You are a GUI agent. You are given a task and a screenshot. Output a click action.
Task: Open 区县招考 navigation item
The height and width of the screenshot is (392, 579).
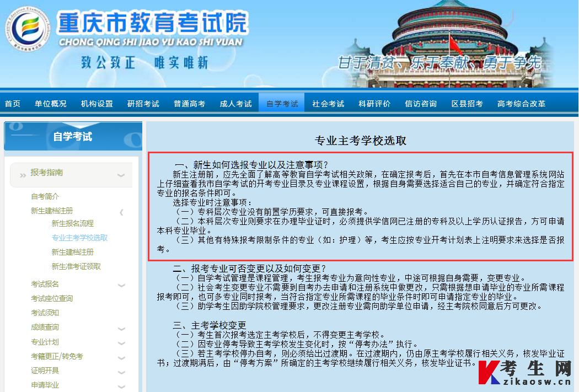[467, 104]
